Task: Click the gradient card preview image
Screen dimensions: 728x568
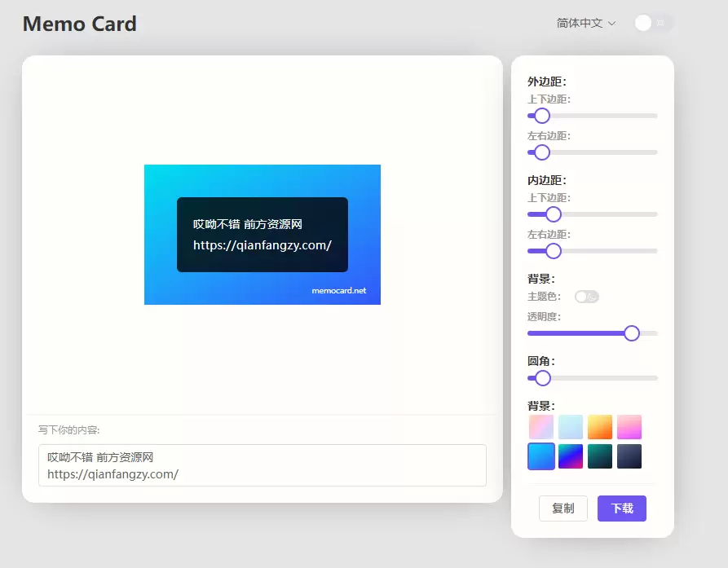Action: pyautogui.click(x=263, y=235)
